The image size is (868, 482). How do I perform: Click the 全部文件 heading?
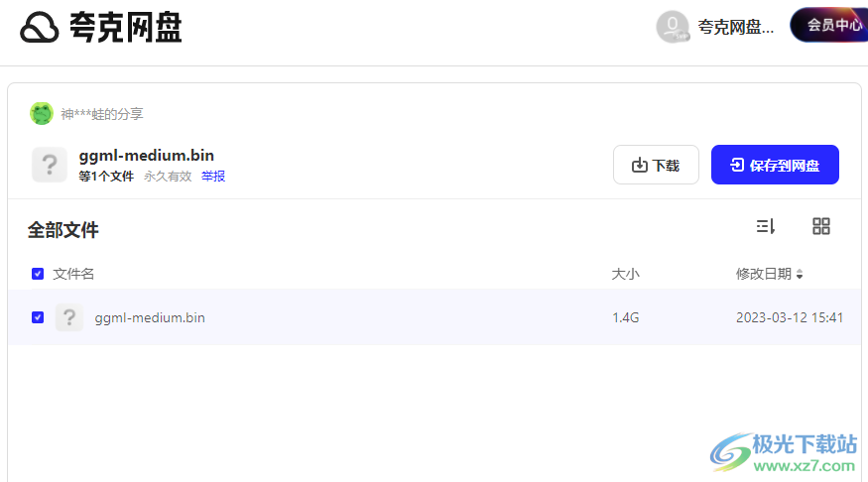point(63,230)
